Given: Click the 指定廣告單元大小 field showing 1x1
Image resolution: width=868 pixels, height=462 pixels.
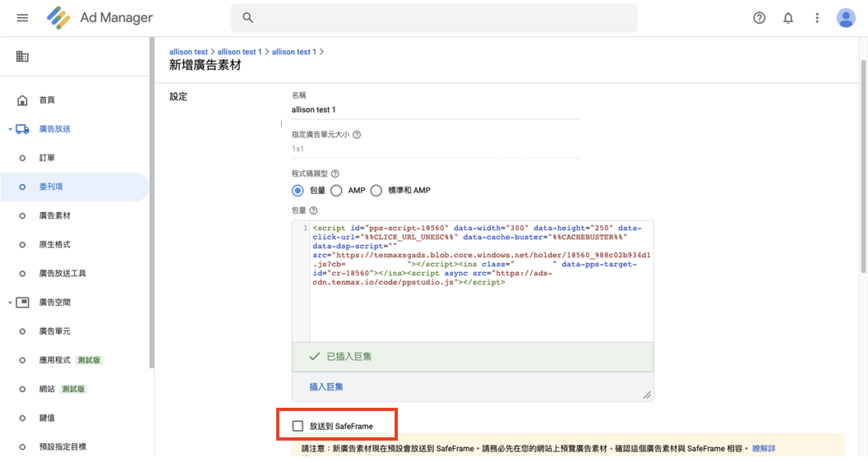Looking at the screenshot, I should pos(436,149).
